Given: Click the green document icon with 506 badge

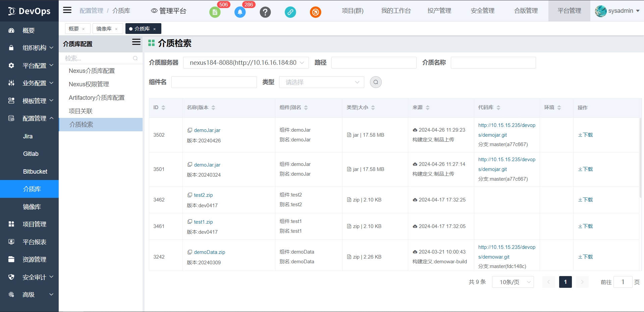Looking at the screenshot, I should point(215,12).
